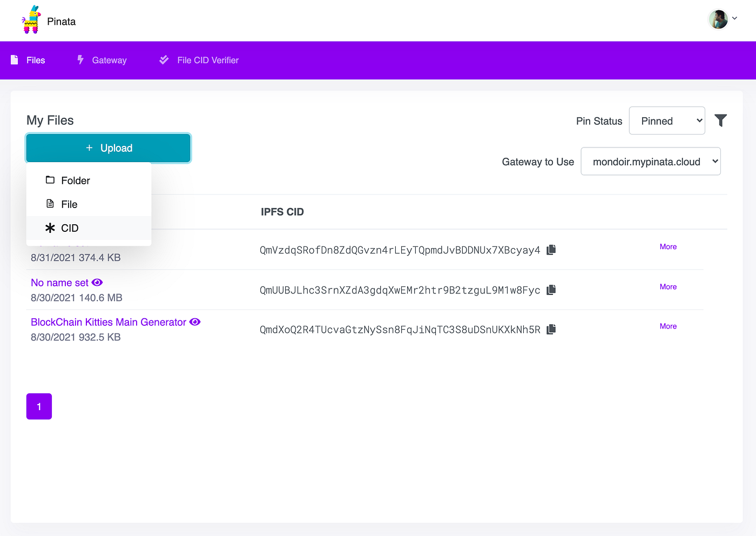Copy the BlockChain Kitties Main Generator CID
The image size is (756, 536).
(551, 329)
